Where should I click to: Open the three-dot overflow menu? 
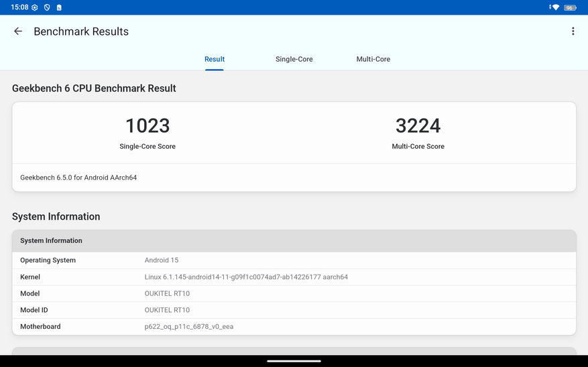point(573,31)
